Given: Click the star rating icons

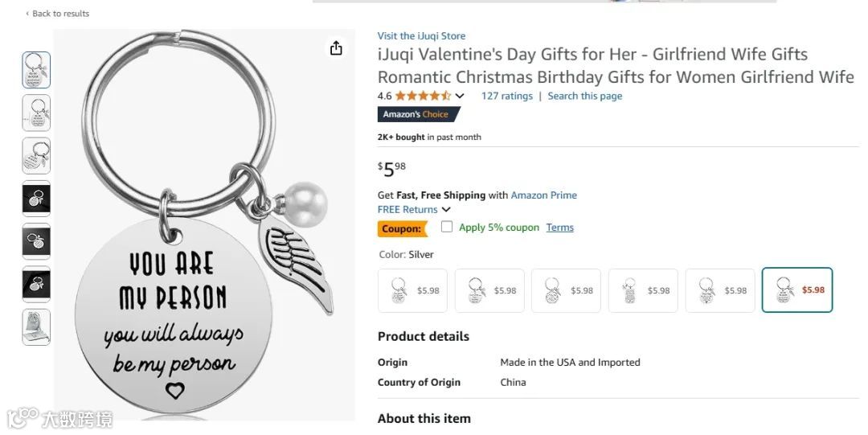Looking at the screenshot, I should [x=423, y=96].
